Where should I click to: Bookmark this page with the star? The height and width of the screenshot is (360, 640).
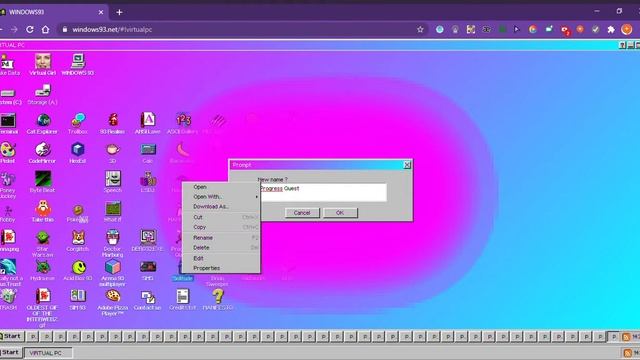420,29
